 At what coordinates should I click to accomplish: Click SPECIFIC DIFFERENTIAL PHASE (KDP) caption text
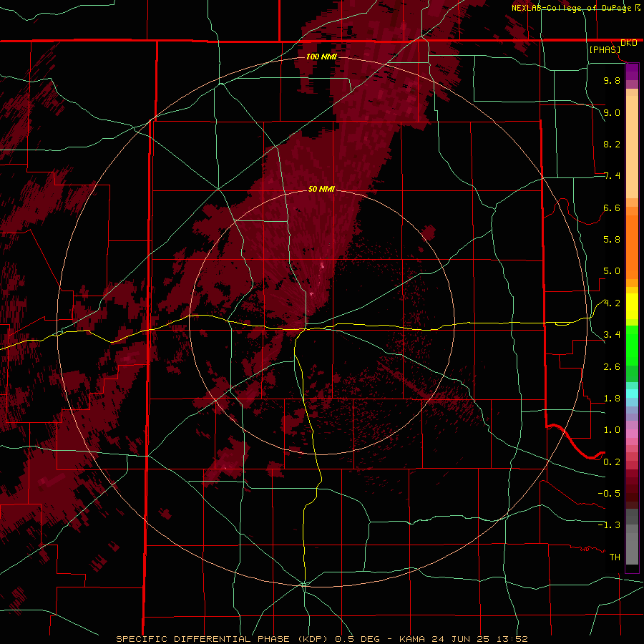223,639
